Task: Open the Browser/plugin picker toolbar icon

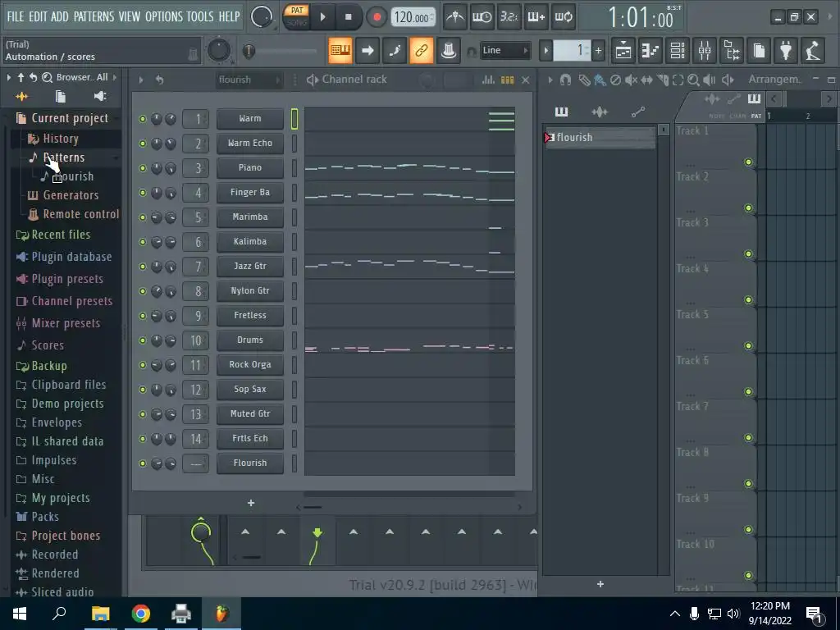Action: (732, 51)
